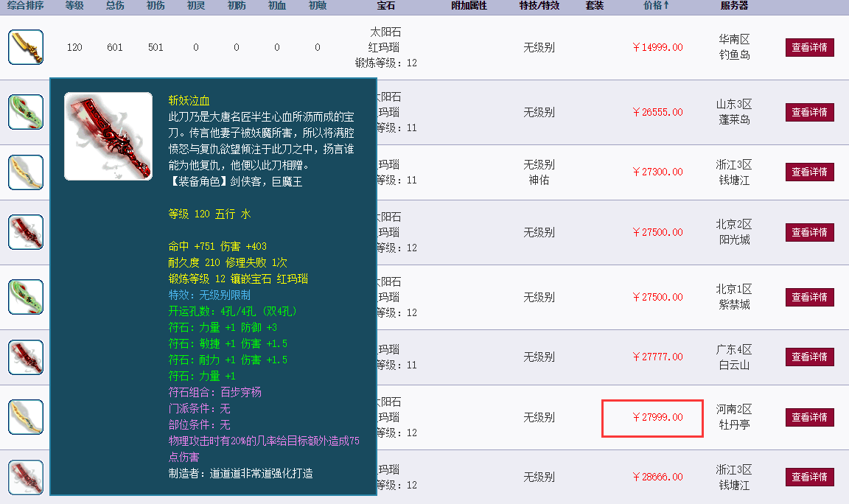Image resolution: width=849 pixels, height=504 pixels.
Task: Click the red blade icon in the fourth row
Action: click(25, 232)
